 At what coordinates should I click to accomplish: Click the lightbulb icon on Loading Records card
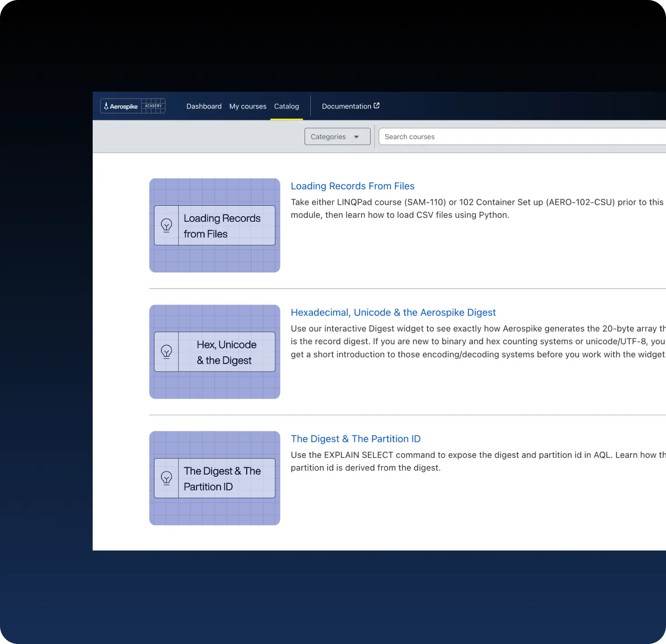coord(166,225)
